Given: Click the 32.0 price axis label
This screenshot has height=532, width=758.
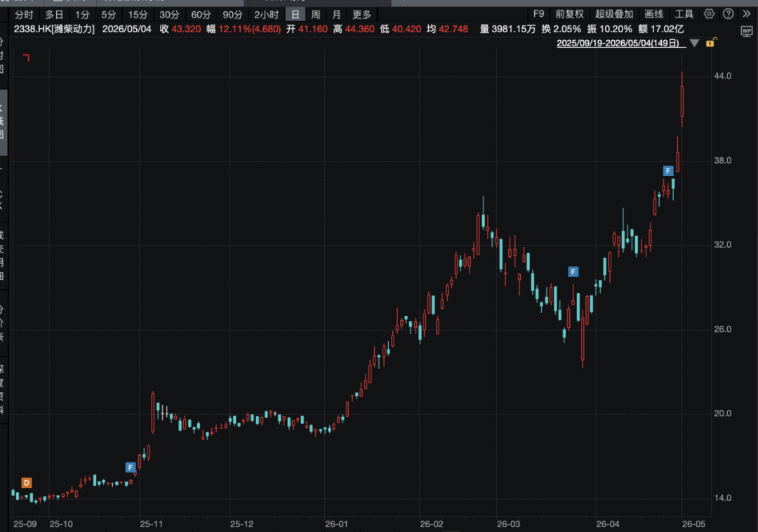Looking at the screenshot, I should point(722,244).
